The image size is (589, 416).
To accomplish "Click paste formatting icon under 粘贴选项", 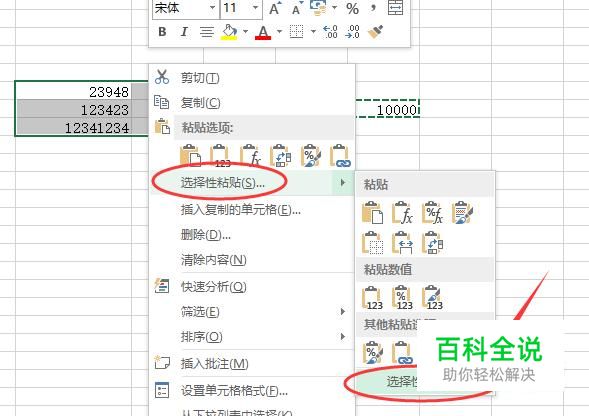I will (311, 156).
